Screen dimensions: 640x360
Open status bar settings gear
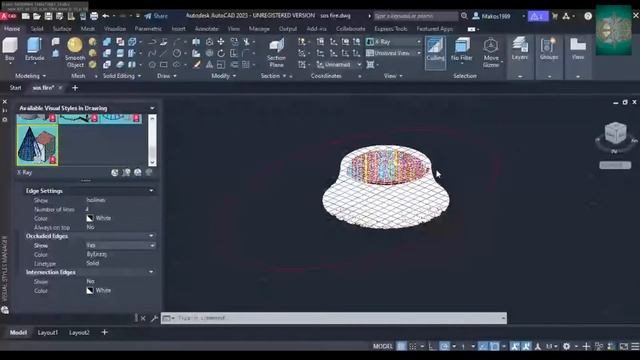567,346
